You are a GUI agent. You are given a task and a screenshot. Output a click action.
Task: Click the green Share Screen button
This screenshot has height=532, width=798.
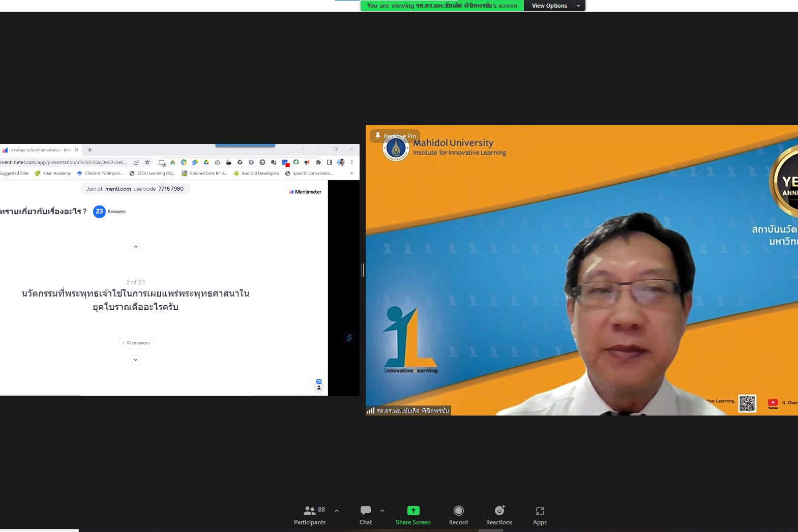[x=413, y=515]
